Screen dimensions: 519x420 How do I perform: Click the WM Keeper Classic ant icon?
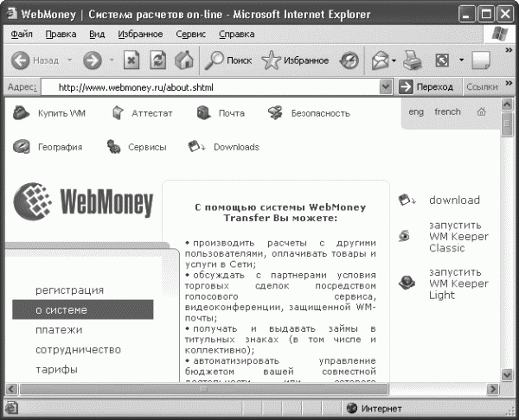coord(404,236)
